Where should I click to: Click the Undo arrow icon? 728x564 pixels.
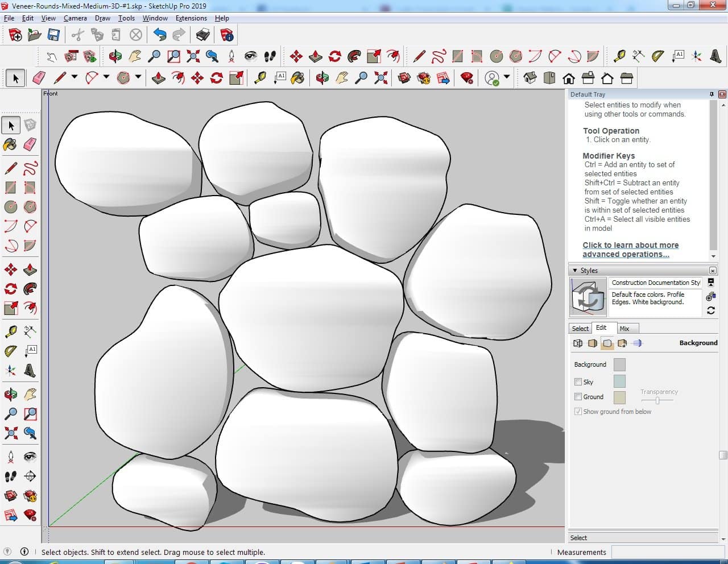[160, 35]
